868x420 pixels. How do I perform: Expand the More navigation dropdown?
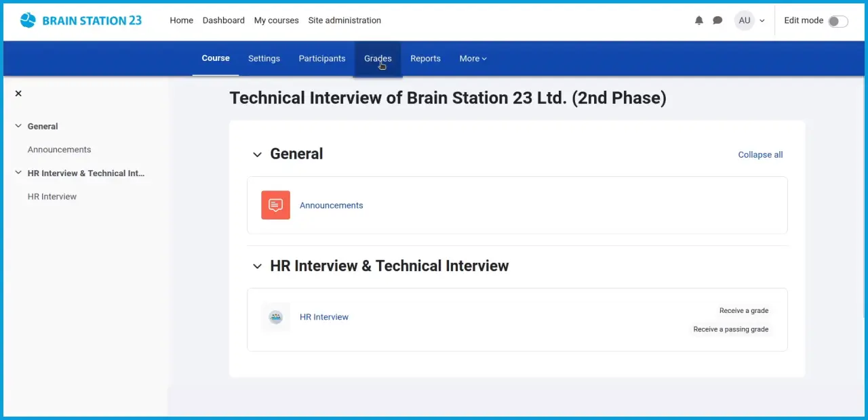point(472,58)
